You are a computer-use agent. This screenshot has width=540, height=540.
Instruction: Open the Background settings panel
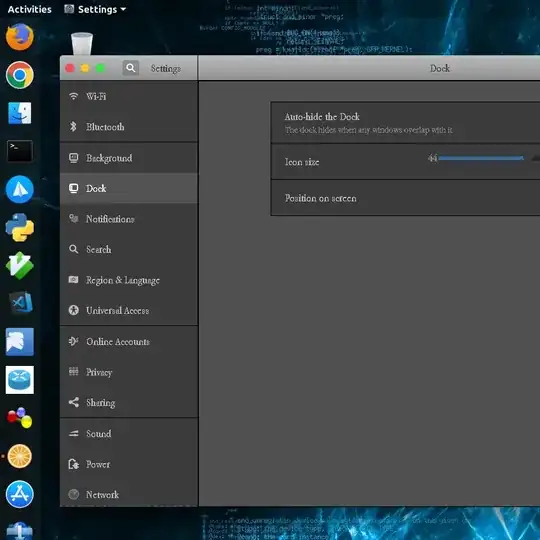(x=129, y=158)
